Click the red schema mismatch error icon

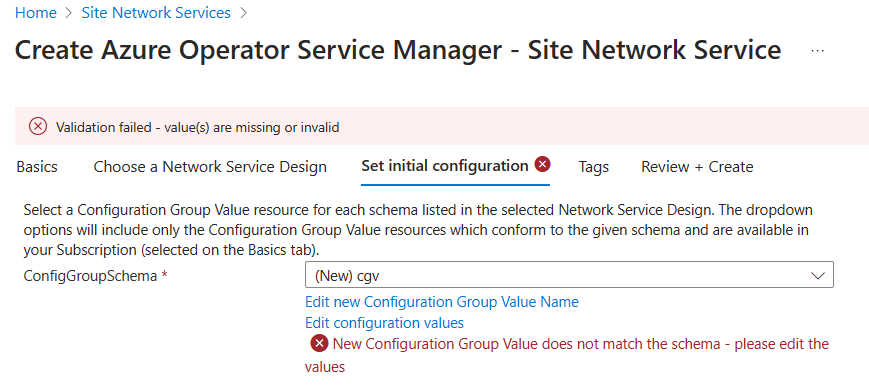(x=319, y=344)
